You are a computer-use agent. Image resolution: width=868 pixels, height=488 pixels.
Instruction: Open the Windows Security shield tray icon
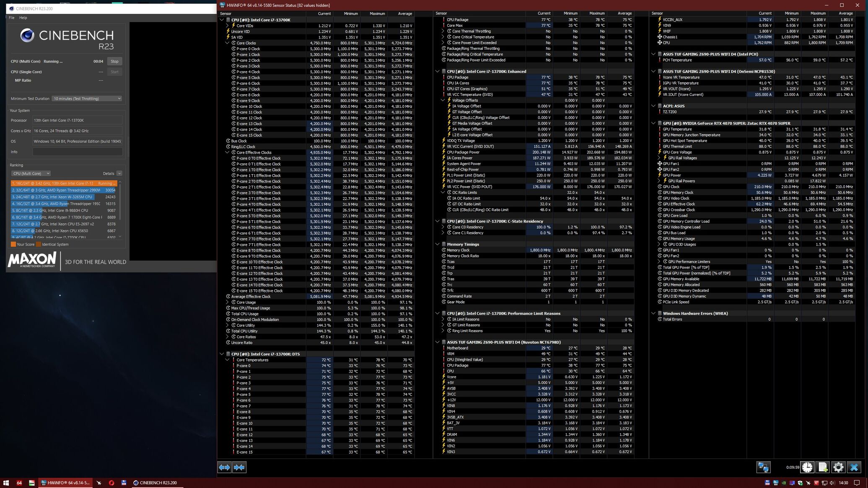pyautogui.click(x=800, y=483)
